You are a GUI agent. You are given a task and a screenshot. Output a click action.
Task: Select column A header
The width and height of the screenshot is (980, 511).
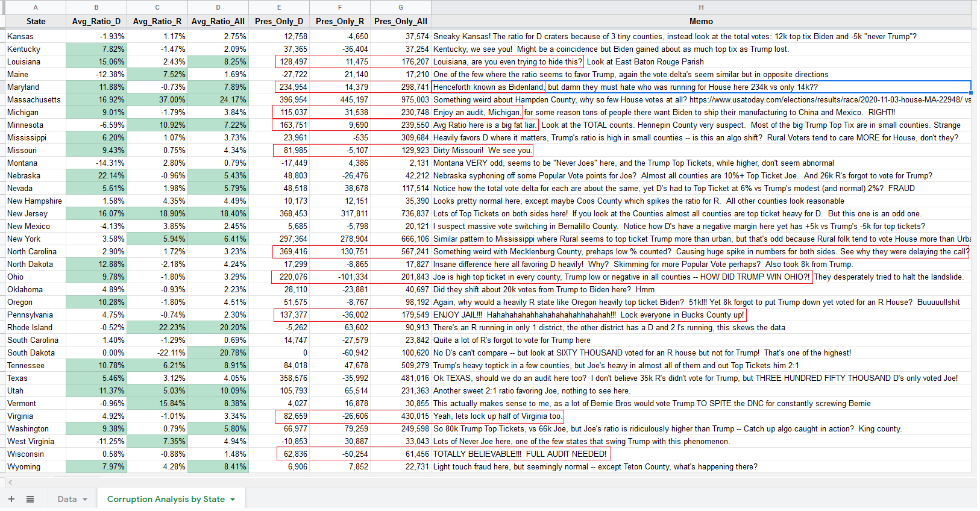click(36, 7)
